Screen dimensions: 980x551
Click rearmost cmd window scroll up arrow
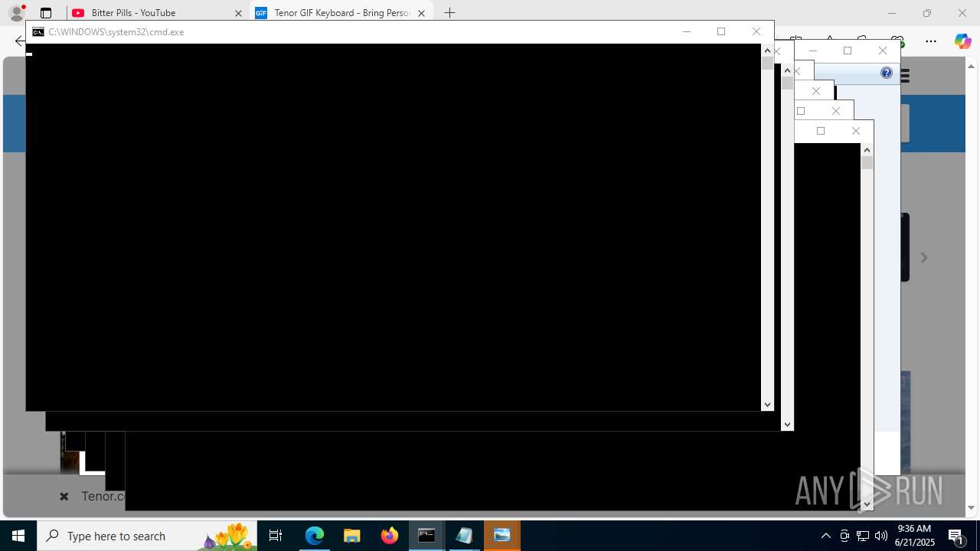pos(867,150)
